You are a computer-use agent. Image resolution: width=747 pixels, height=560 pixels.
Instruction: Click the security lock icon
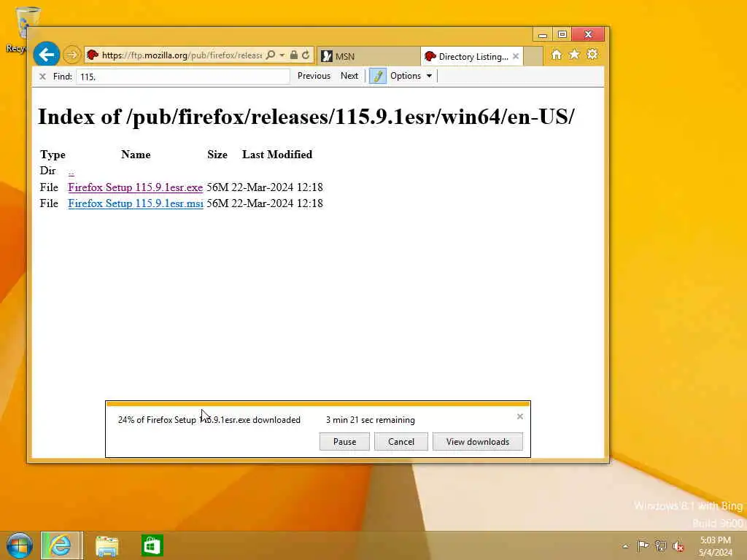tap(294, 55)
